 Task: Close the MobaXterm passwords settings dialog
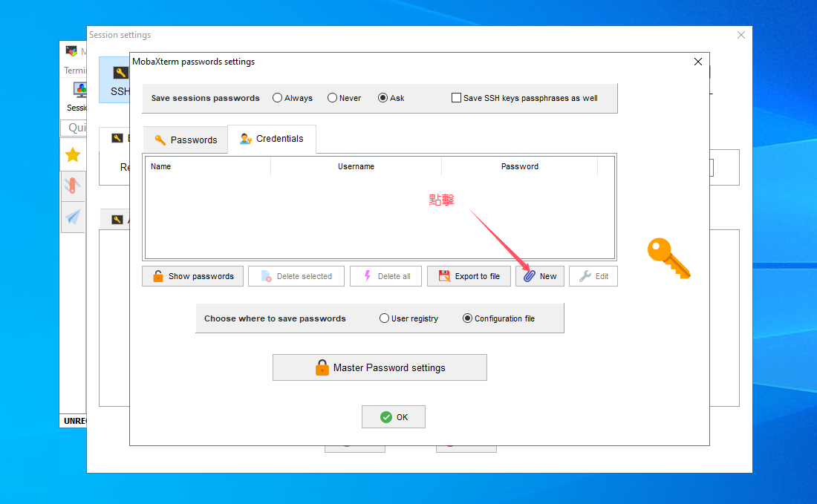[x=697, y=62]
